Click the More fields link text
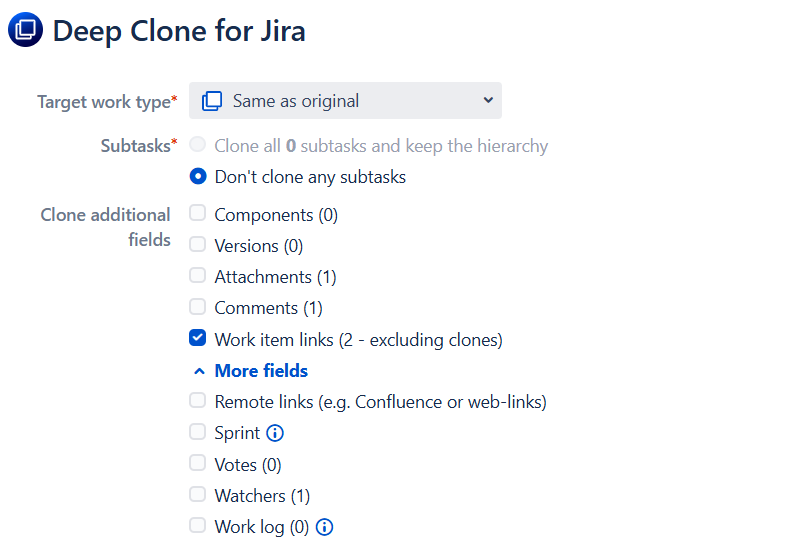This screenshot has width=794, height=541. pos(261,371)
